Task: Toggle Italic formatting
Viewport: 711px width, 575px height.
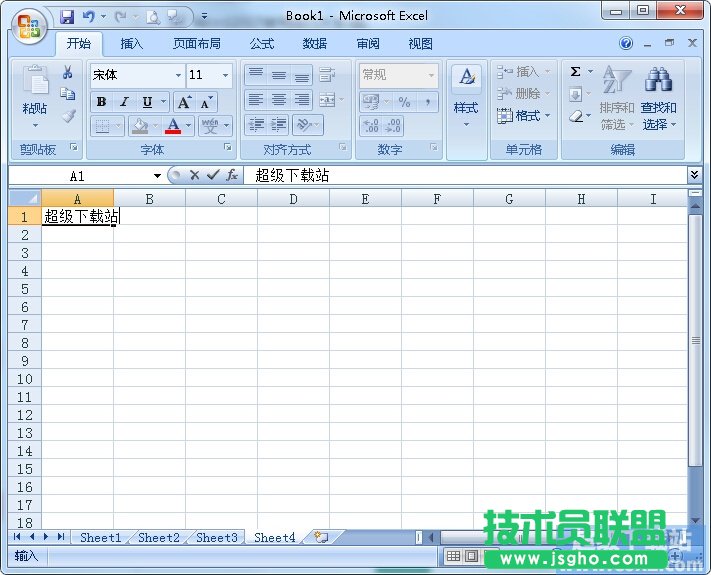Action: pos(124,102)
